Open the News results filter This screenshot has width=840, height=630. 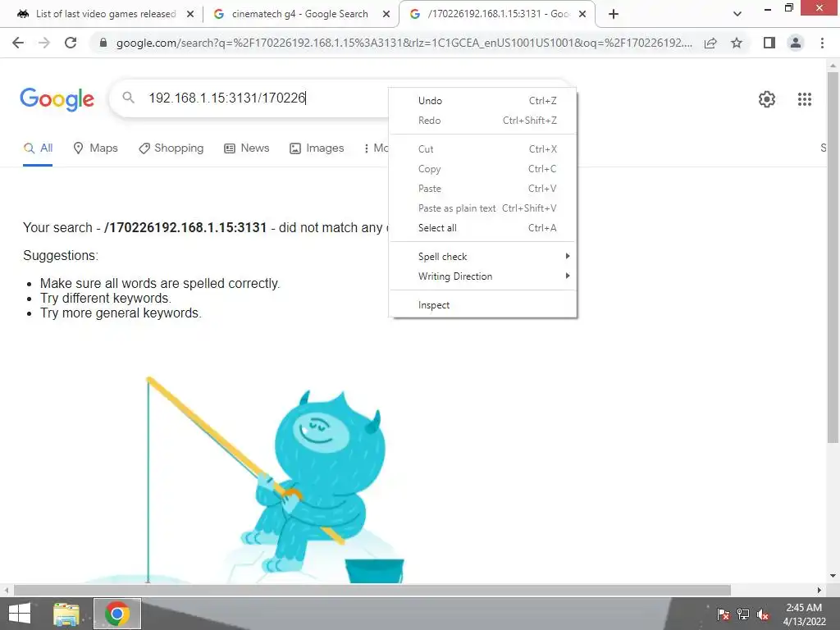(246, 148)
